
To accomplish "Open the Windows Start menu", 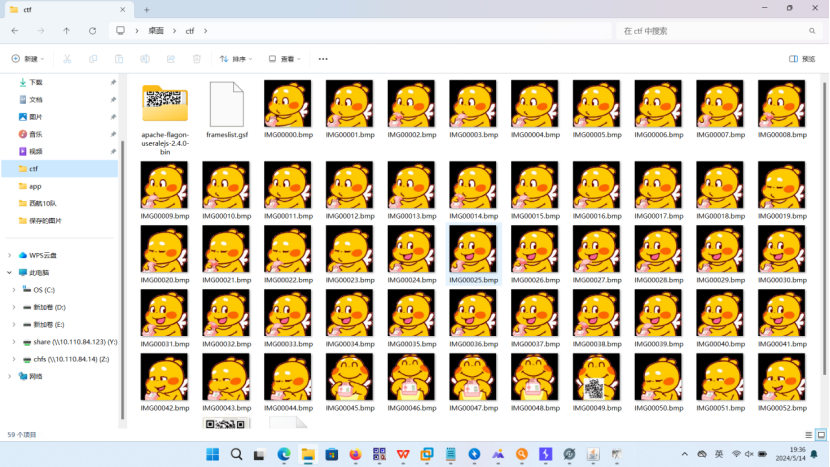I will coord(213,455).
